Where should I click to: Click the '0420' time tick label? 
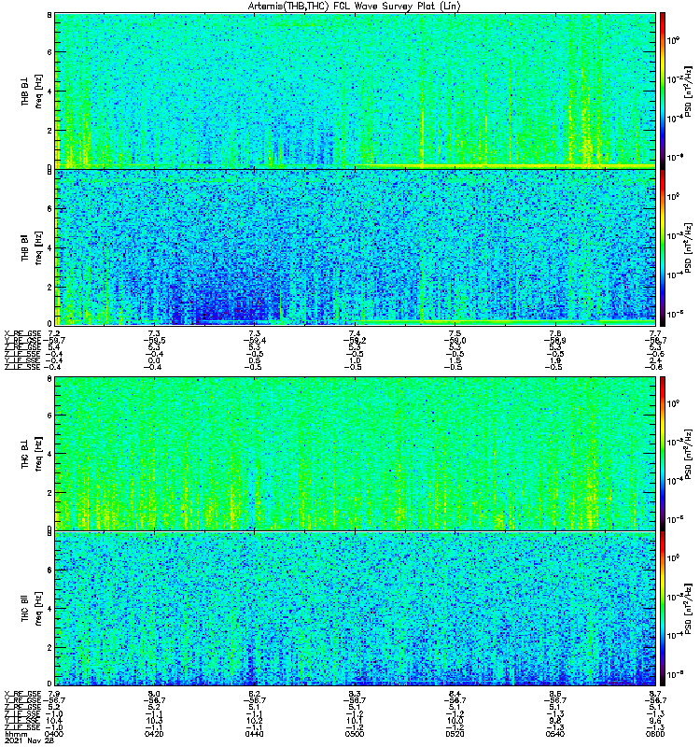pos(154,734)
